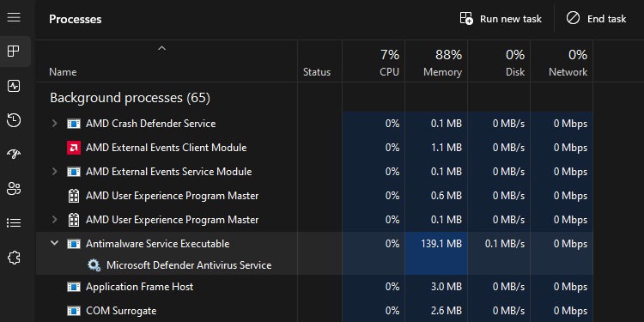Click AMD Crash Defender Service name text

pyautogui.click(x=151, y=124)
